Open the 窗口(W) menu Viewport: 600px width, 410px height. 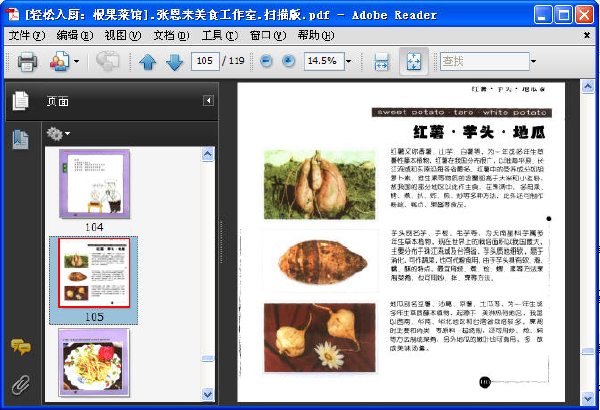pyautogui.click(x=268, y=36)
